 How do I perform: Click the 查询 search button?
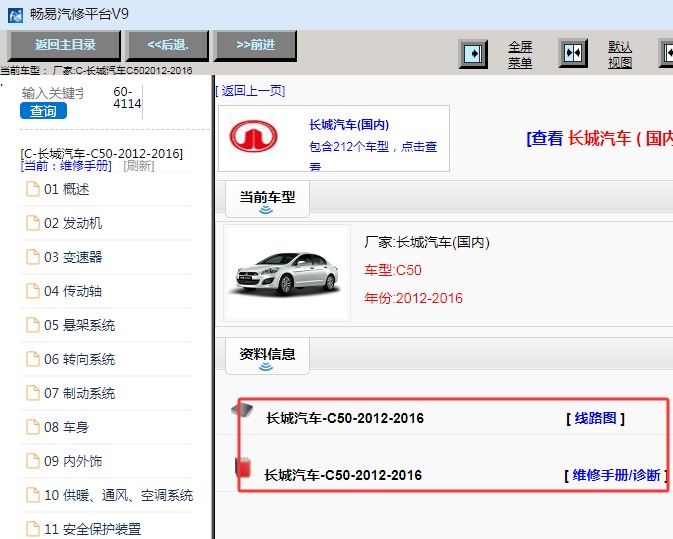click(43, 111)
